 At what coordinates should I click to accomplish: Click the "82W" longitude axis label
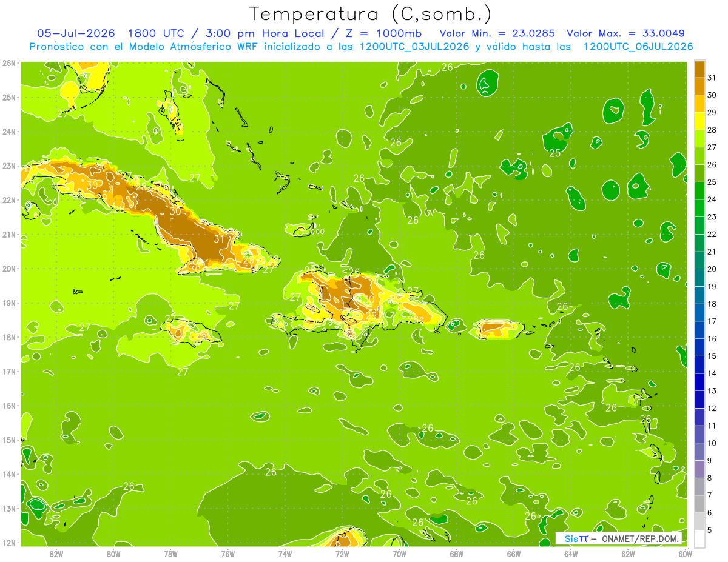[x=56, y=554]
